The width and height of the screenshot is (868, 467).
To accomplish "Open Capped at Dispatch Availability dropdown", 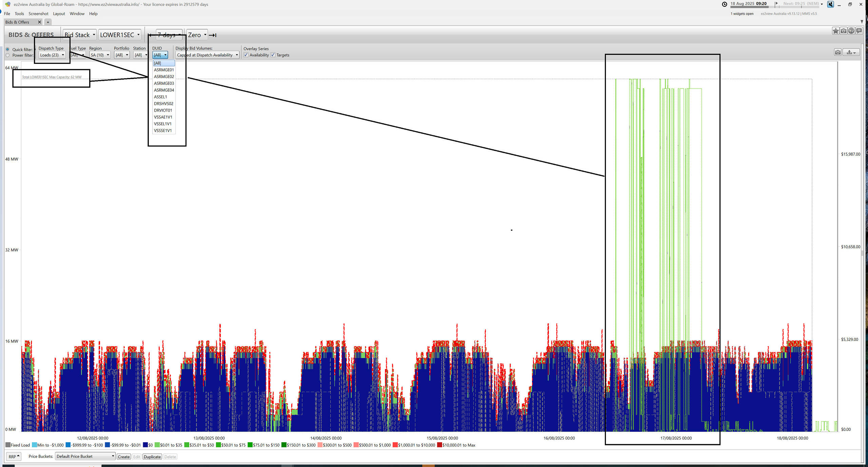I will tap(207, 55).
